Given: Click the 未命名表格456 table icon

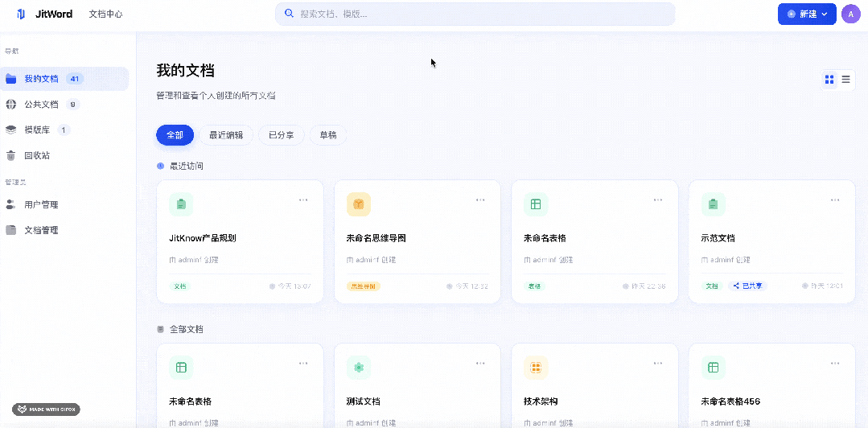Looking at the screenshot, I should [x=713, y=368].
